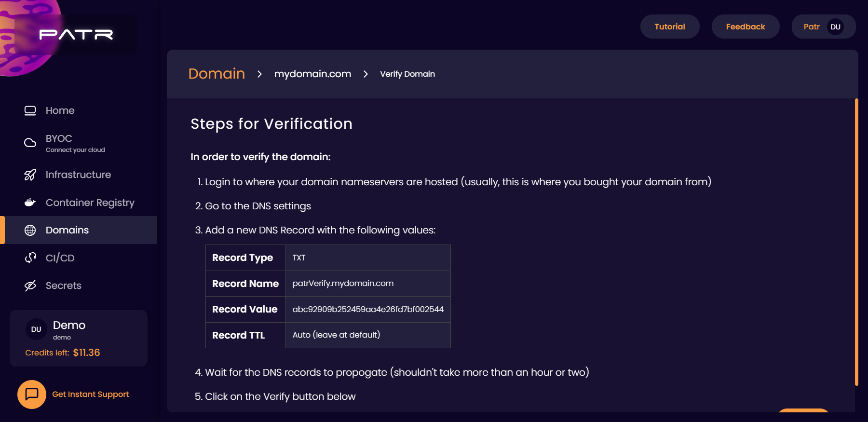Click the Record TTL label cell
The width and height of the screenshot is (868, 422).
245,335
